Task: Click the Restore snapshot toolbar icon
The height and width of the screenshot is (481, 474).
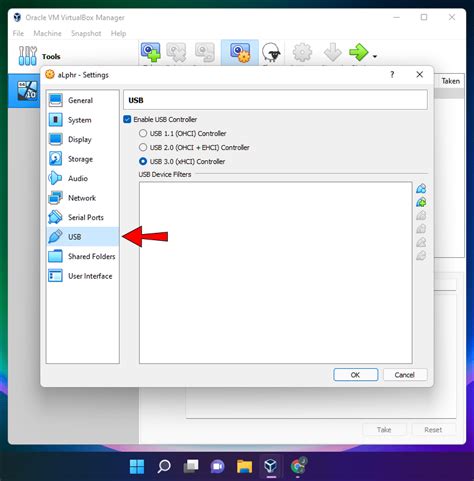Action: pyautogui.click(x=204, y=52)
